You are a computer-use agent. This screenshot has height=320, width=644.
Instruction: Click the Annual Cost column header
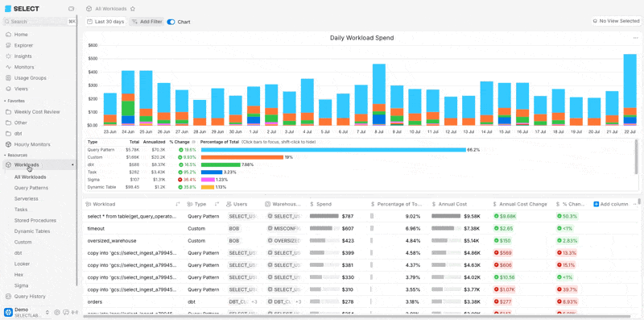coord(449,204)
